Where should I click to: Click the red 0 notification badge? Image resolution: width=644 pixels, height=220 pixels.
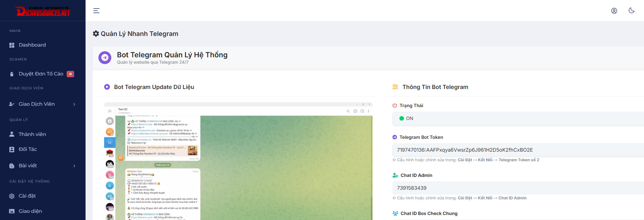tap(71, 74)
